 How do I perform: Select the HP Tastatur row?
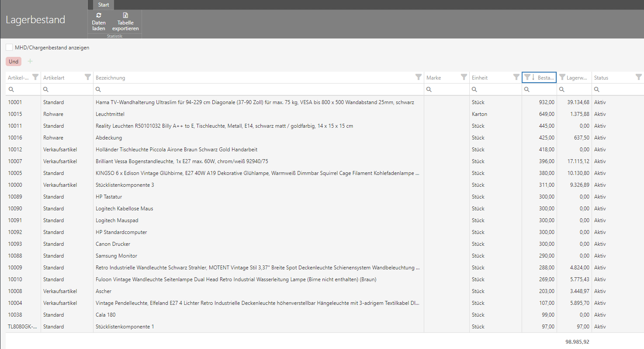point(325,197)
